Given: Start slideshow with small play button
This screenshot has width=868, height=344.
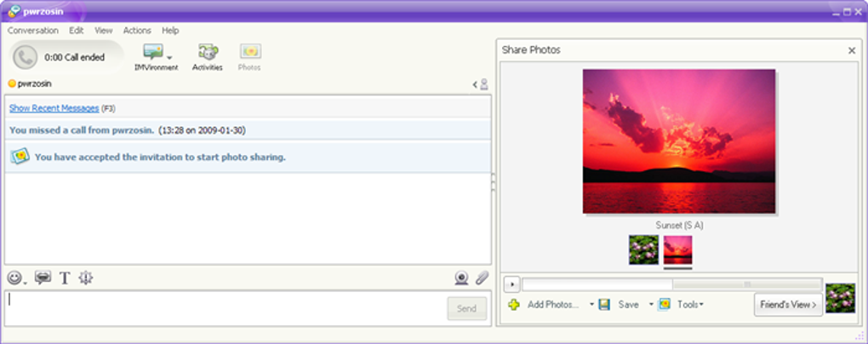Looking at the screenshot, I should (512, 284).
